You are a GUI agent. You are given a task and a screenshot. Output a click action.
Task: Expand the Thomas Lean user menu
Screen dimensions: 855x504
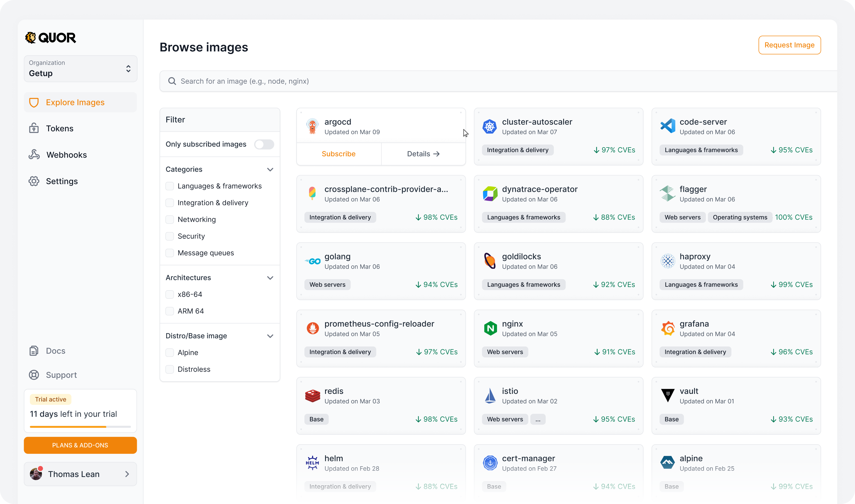pyautogui.click(x=80, y=474)
